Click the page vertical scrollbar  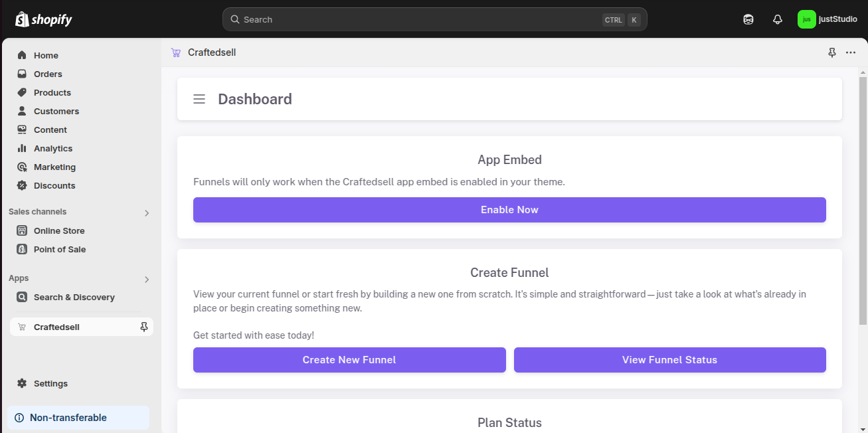pyautogui.click(x=863, y=199)
